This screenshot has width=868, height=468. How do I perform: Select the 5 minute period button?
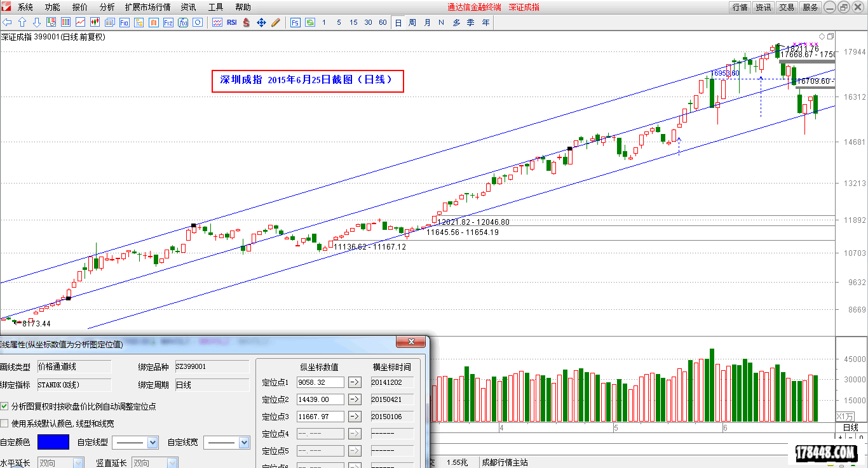[339, 22]
